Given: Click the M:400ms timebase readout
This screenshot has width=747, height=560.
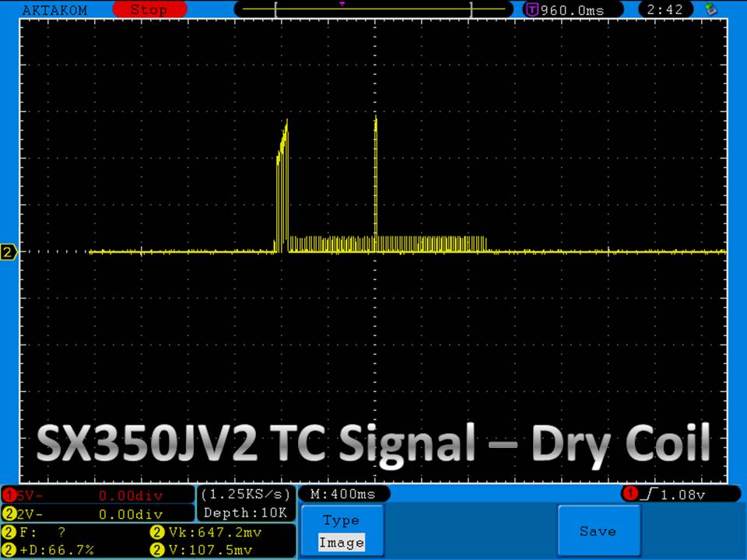Looking at the screenshot, I should [x=342, y=494].
